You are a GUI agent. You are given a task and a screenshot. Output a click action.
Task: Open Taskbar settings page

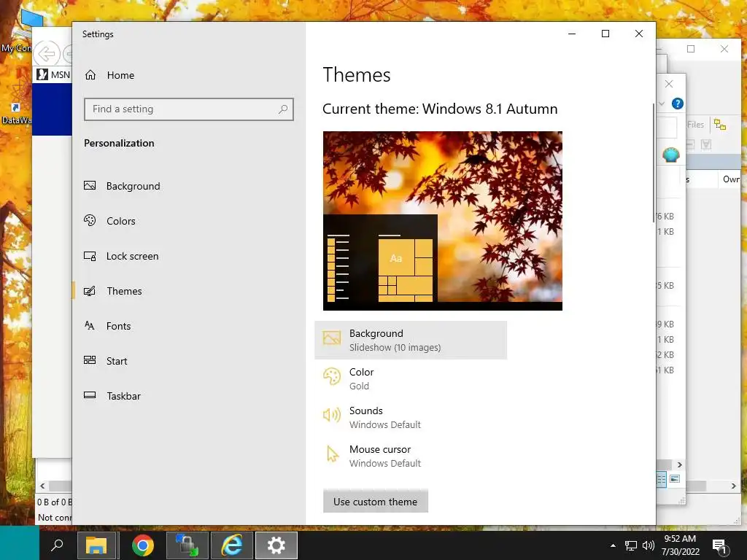click(123, 396)
